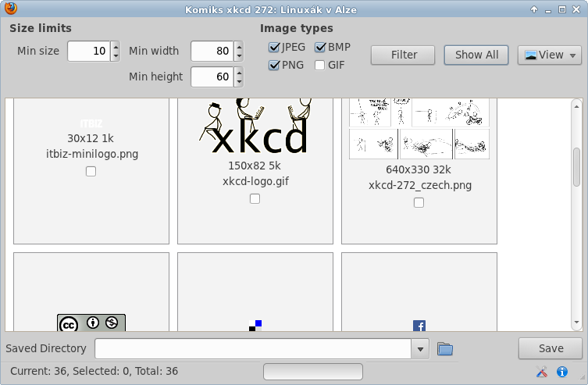The image size is (588, 385).
Task: Open the View dropdown menu
Action: pyautogui.click(x=550, y=55)
